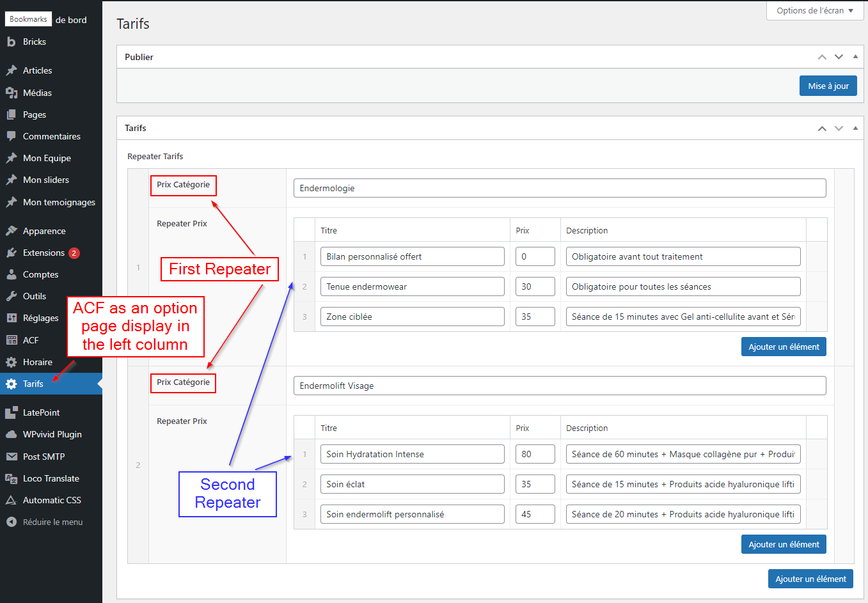Toggle the Tarifs panel with triangle arrow

(855, 128)
